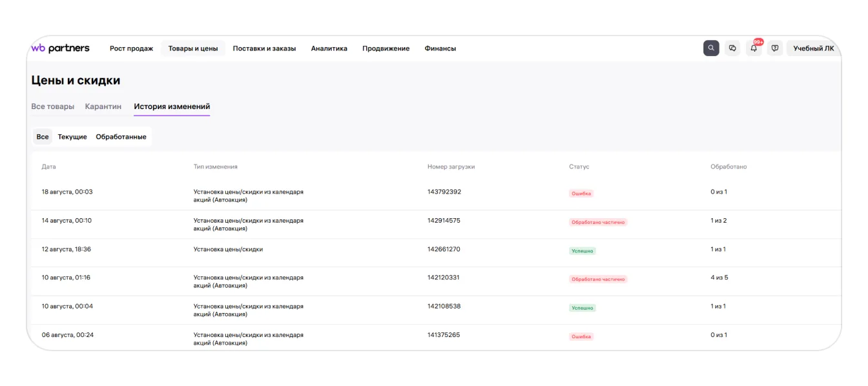
Task: Open the Учебный ЛК account button
Action: tap(813, 48)
